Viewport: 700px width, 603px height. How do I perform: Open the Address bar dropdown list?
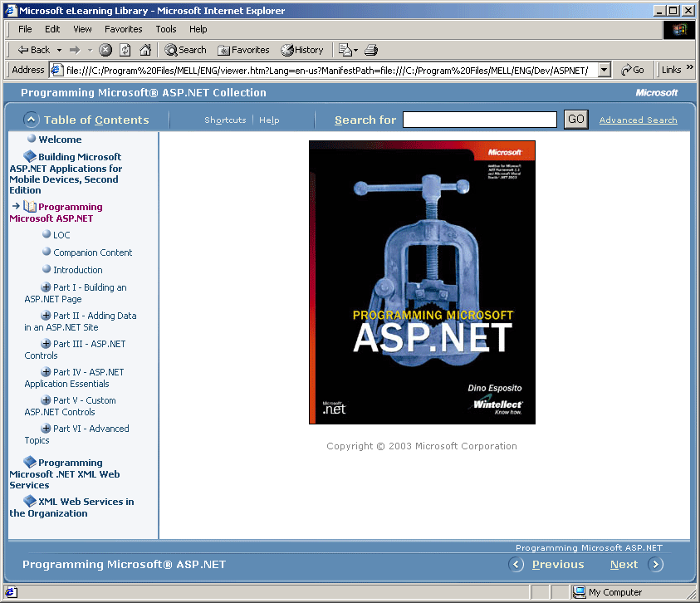click(604, 70)
